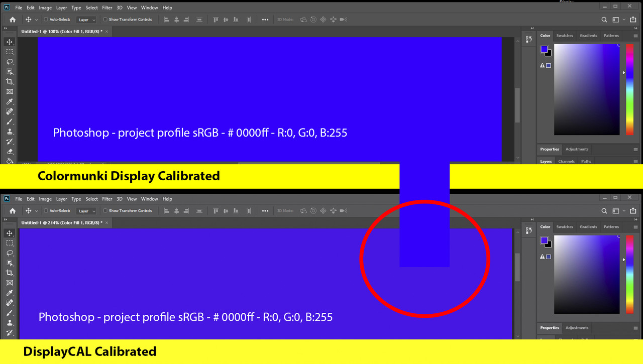Open History panel icon in top Photoshop window
This screenshot has width=643, height=364.
528,40
